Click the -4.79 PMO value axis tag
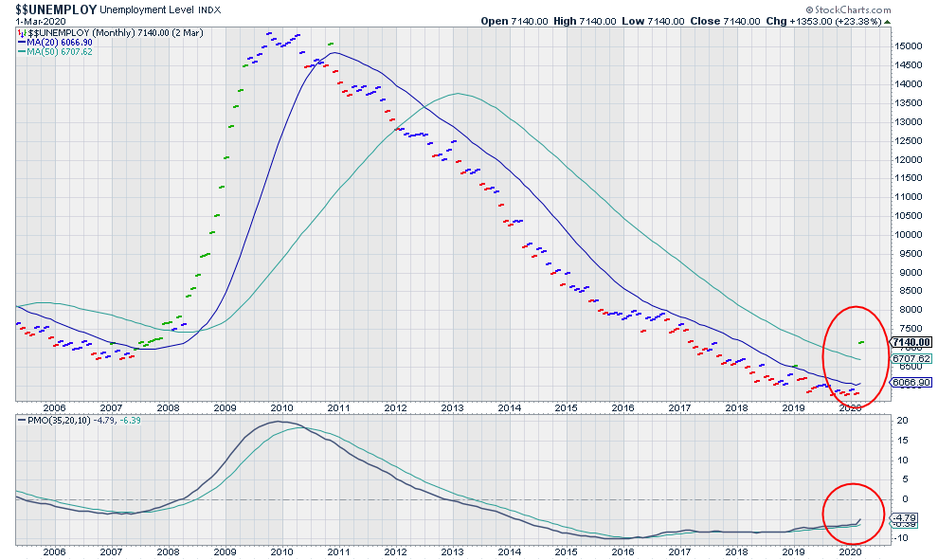This screenshot has width=938, height=560. pyautogui.click(x=907, y=517)
